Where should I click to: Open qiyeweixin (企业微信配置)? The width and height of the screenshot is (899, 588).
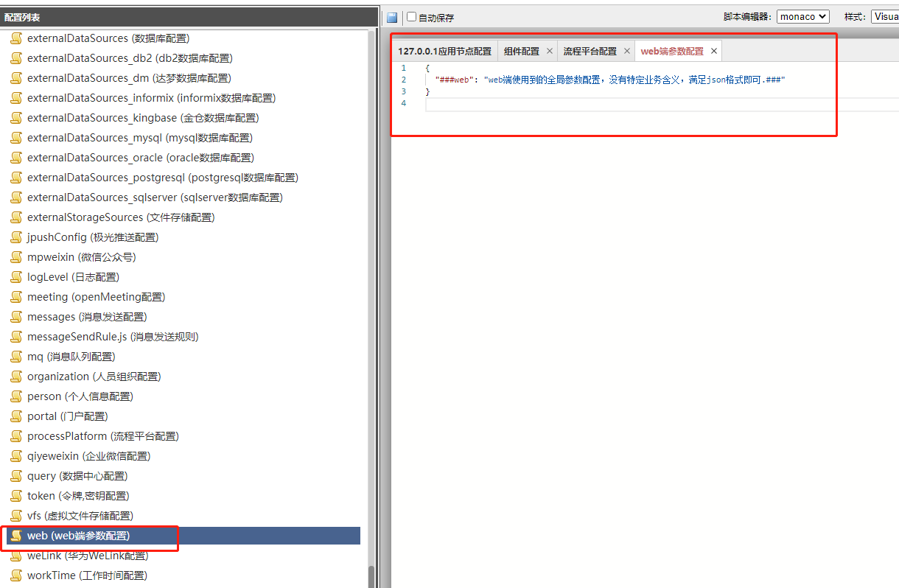point(88,456)
